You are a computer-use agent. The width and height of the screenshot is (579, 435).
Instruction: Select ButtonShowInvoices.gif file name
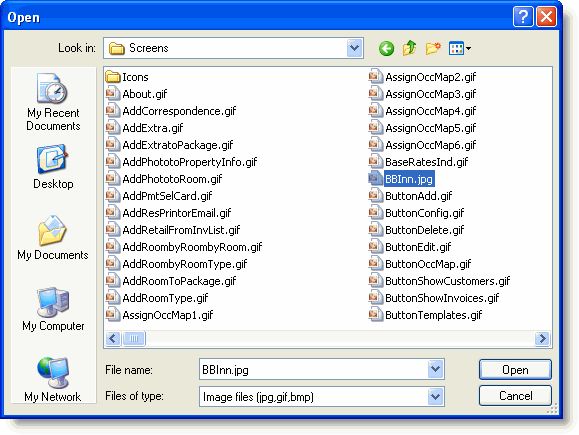[442, 298]
